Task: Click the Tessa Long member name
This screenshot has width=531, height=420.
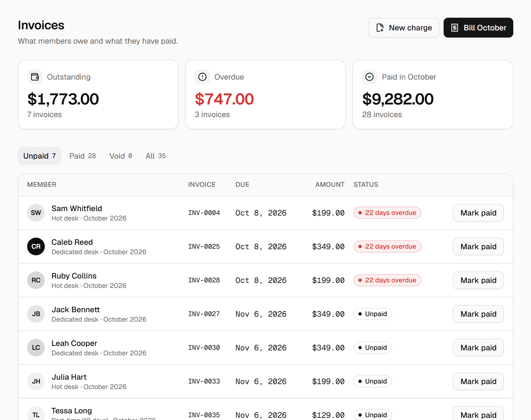Action: (72, 411)
